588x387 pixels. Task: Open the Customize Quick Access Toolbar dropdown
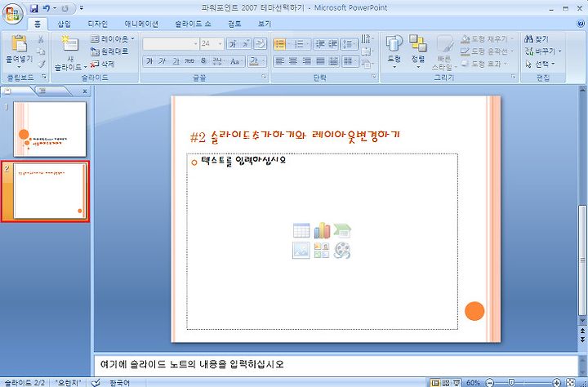pos(82,8)
